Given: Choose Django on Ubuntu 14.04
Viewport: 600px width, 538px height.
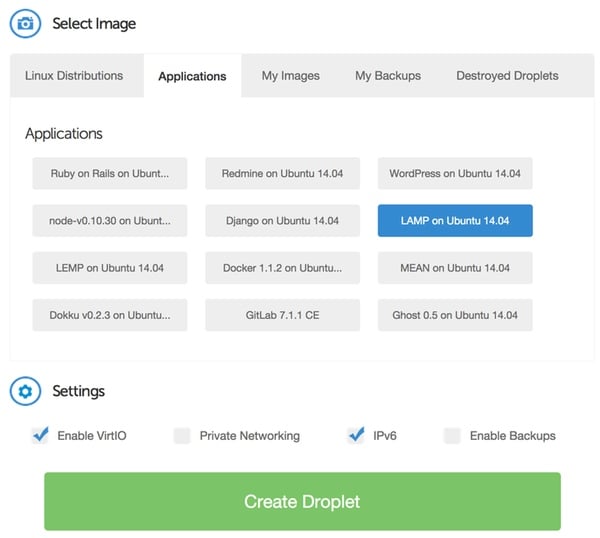Looking at the screenshot, I should click(282, 221).
